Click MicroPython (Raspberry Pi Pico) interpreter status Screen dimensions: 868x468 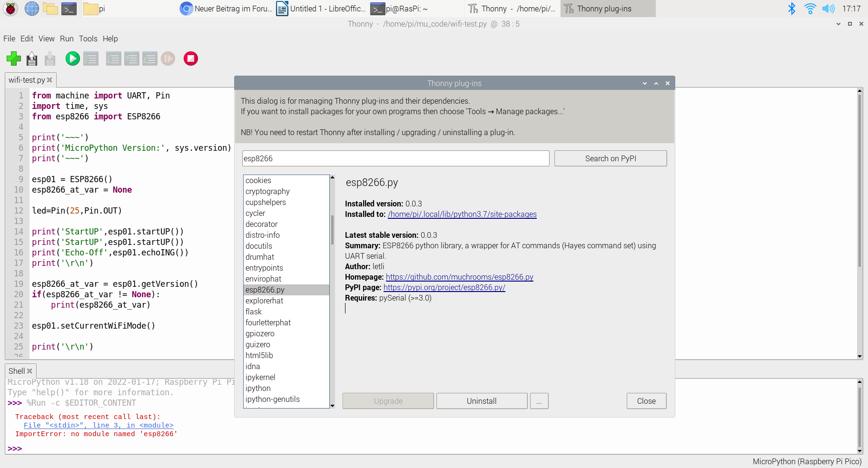pyautogui.click(x=807, y=461)
